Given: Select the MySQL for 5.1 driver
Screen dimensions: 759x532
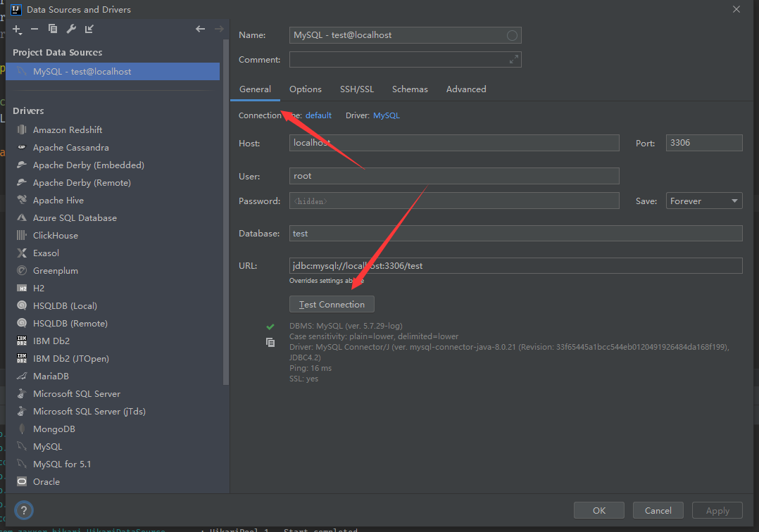Looking at the screenshot, I should 62,464.
